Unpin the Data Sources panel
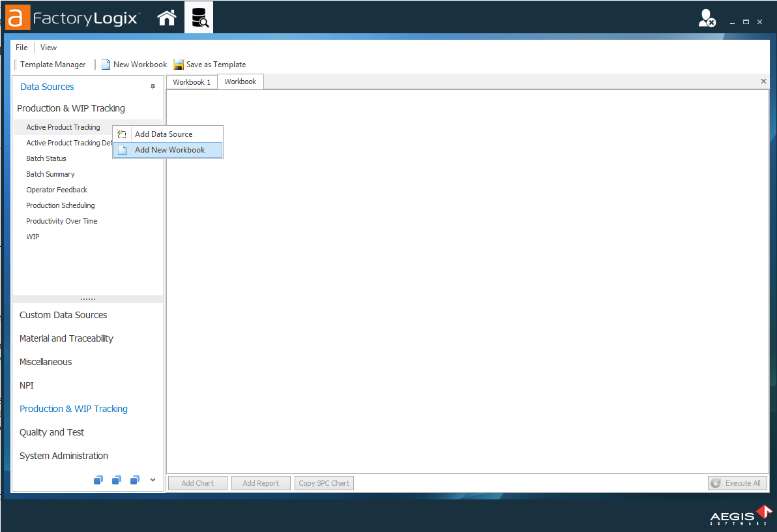This screenshot has width=777, height=532. pyautogui.click(x=153, y=86)
